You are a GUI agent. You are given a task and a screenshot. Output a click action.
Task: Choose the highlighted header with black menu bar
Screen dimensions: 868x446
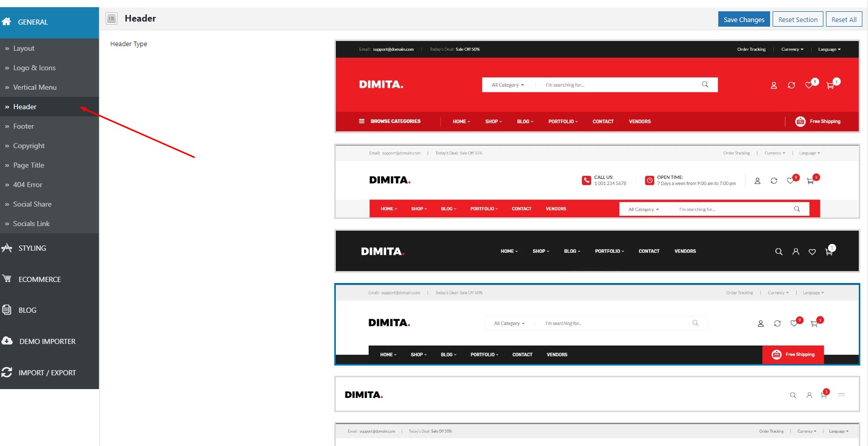pos(597,324)
